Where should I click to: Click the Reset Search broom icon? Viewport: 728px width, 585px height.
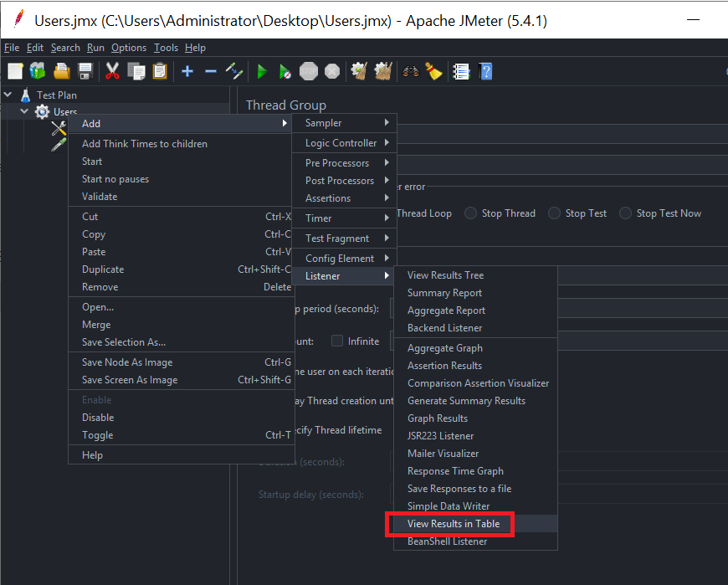(433, 71)
